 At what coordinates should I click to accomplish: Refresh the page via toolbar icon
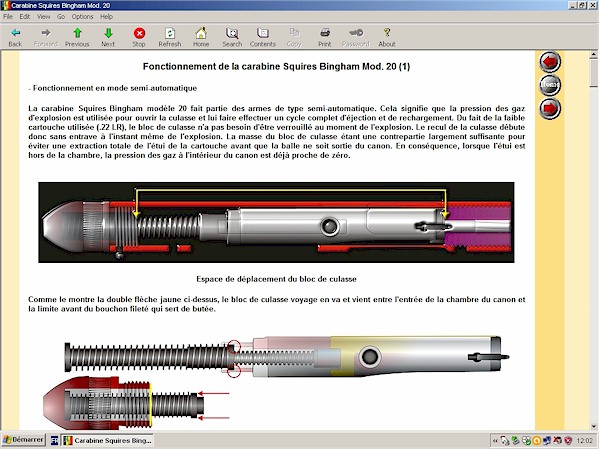click(170, 33)
